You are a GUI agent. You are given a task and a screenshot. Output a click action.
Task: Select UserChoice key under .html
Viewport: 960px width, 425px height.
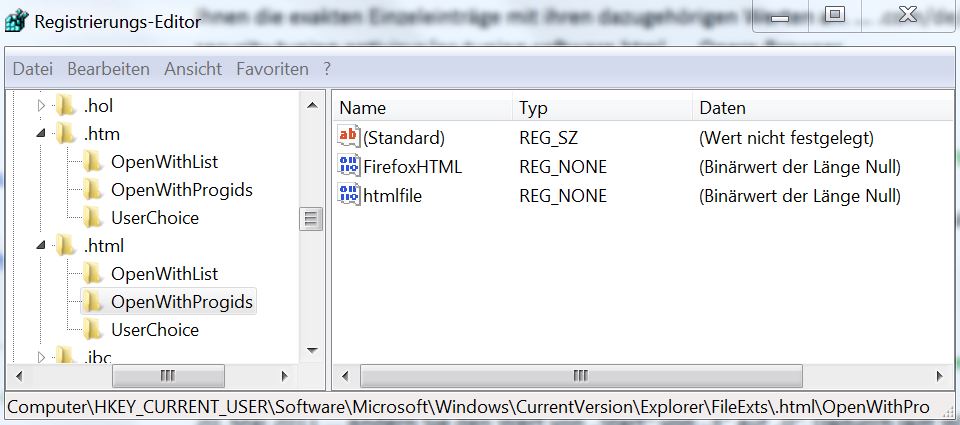155,330
